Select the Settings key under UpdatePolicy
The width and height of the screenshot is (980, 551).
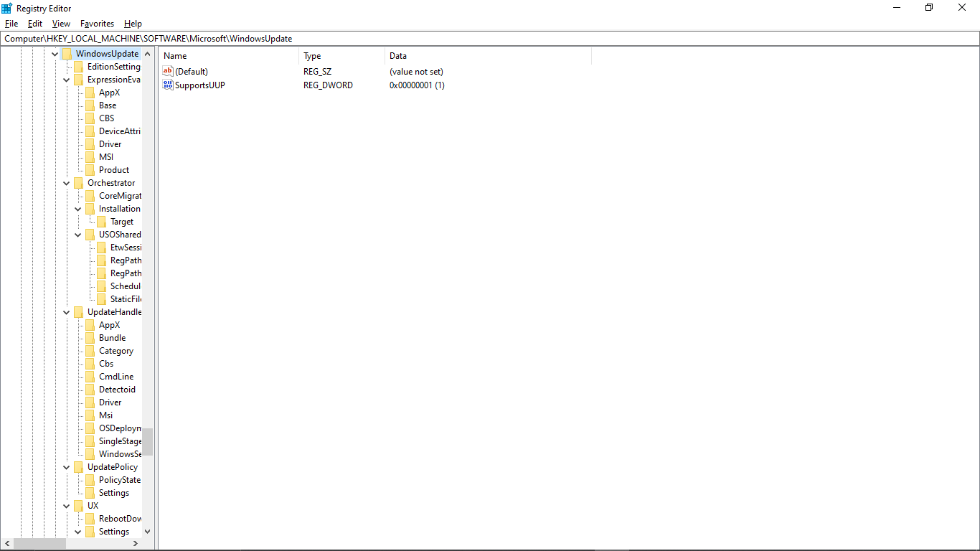point(114,493)
